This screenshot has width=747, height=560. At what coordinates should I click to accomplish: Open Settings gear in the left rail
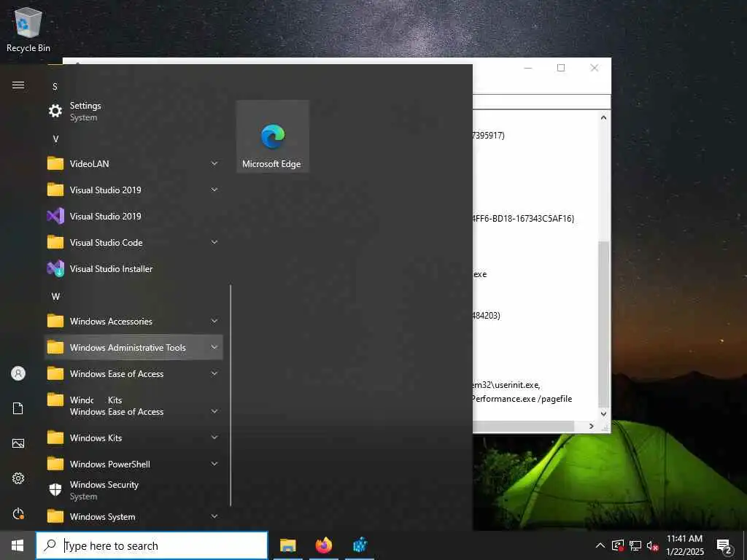pos(18,478)
